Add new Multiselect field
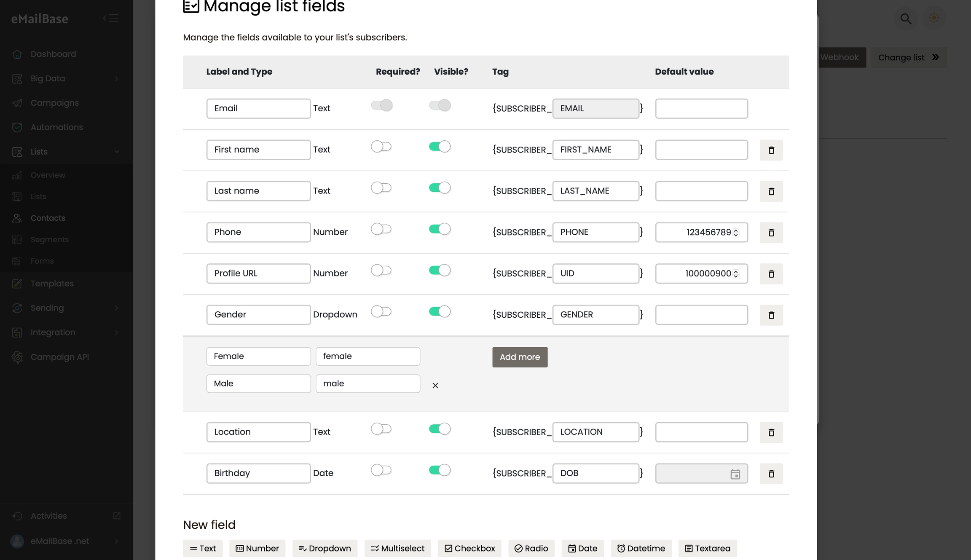This screenshot has height=560, width=971. pyautogui.click(x=397, y=548)
